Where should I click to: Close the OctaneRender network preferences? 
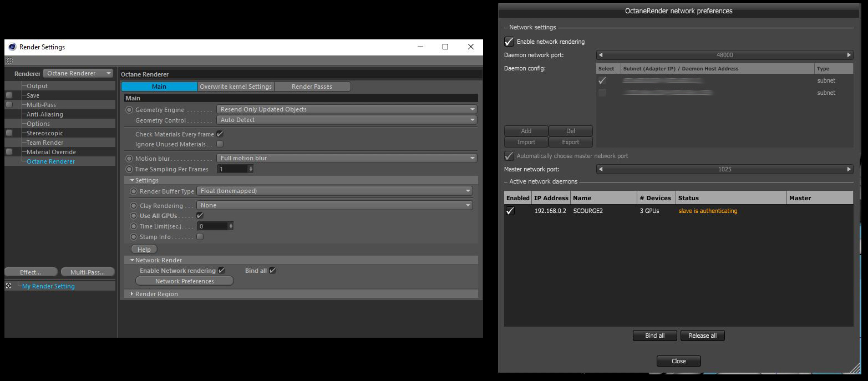tap(679, 361)
